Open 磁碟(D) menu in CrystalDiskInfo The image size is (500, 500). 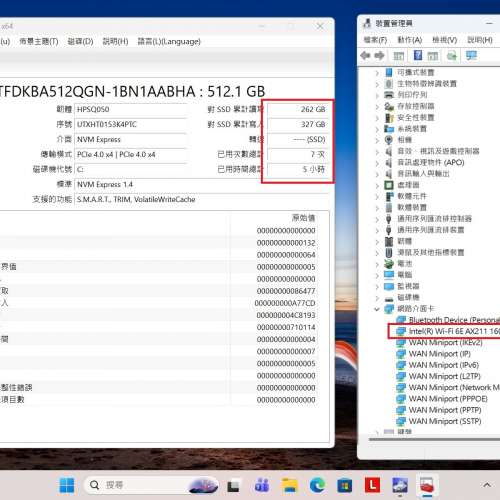coord(80,41)
